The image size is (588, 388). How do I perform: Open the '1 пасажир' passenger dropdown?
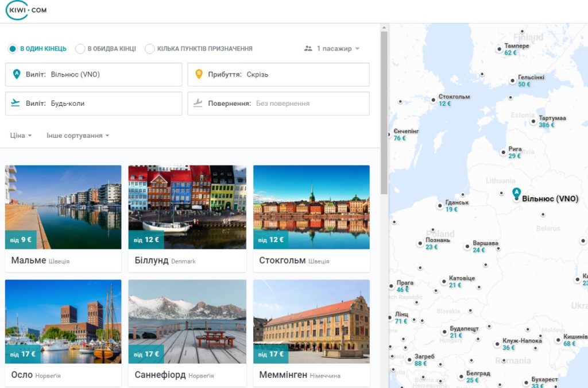[332, 48]
